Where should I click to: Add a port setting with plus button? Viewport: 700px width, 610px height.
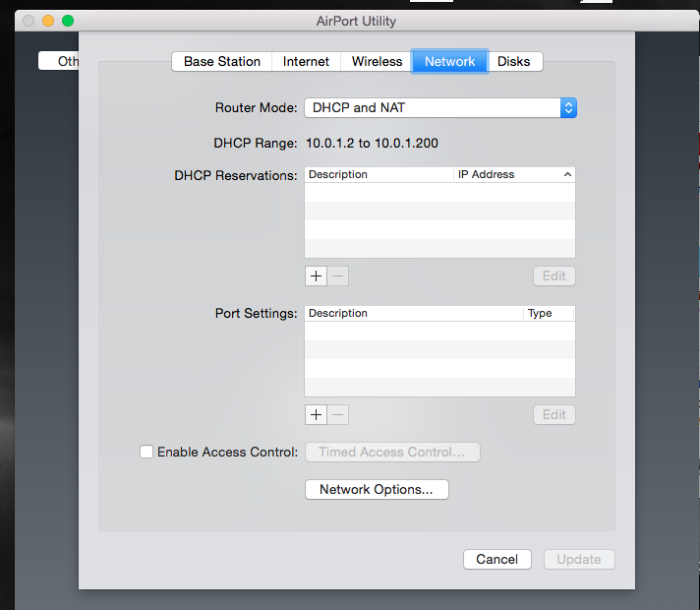tap(316, 415)
